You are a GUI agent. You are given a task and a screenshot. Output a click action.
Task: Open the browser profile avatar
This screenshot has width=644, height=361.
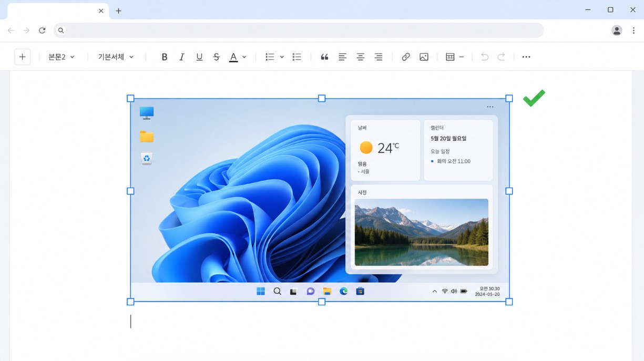coord(617,30)
